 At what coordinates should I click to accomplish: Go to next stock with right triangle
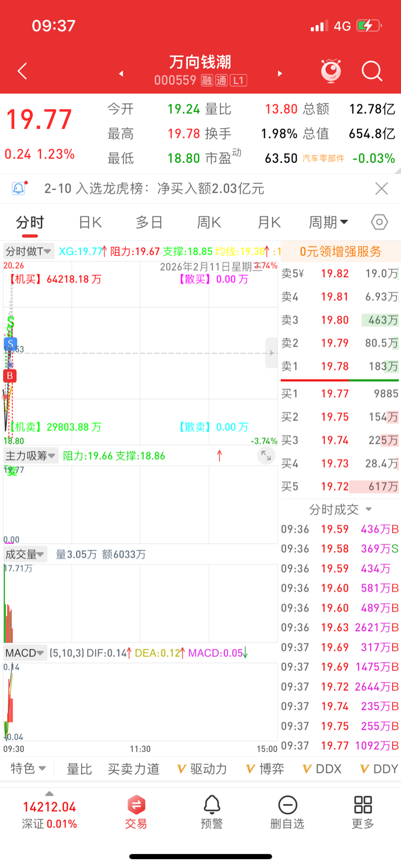[280, 74]
